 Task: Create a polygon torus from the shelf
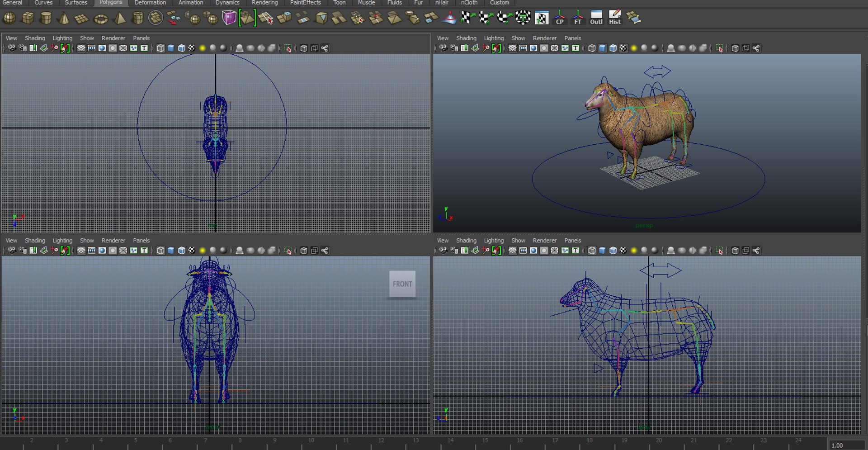(100, 19)
